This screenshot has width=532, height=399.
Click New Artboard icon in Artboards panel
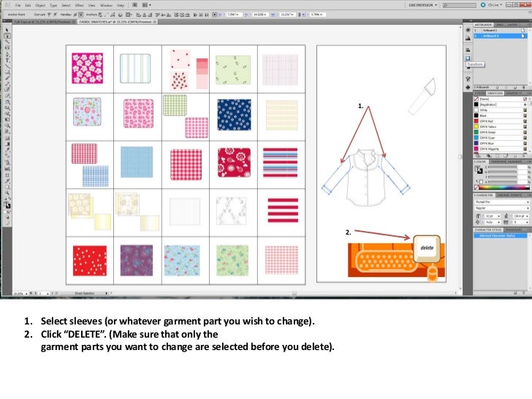pos(515,88)
